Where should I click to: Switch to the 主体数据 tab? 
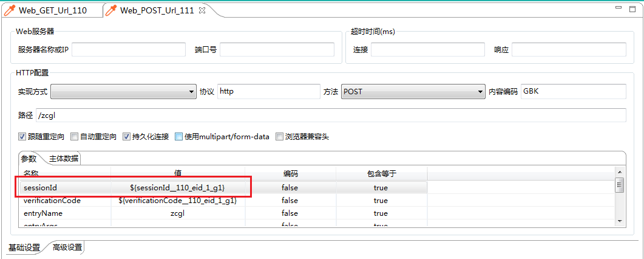click(64, 159)
